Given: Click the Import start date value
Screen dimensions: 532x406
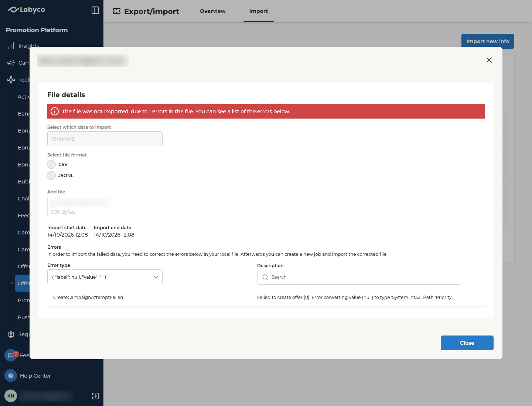Looking at the screenshot, I should 68,235.
